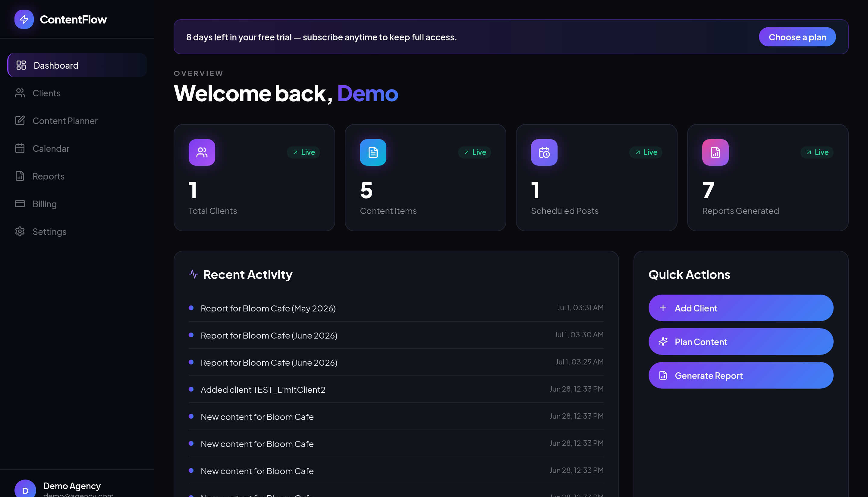Select the Scheduled Posts stat card

pyautogui.click(x=596, y=177)
